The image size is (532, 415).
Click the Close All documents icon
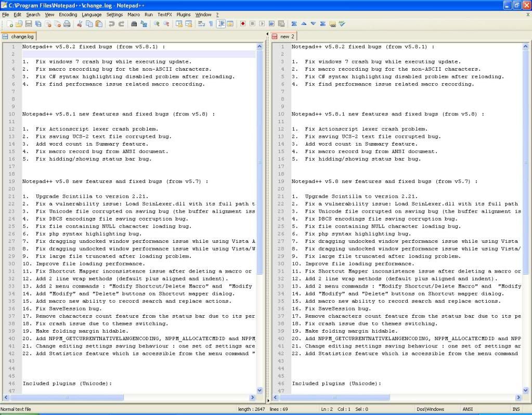click(x=57, y=24)
